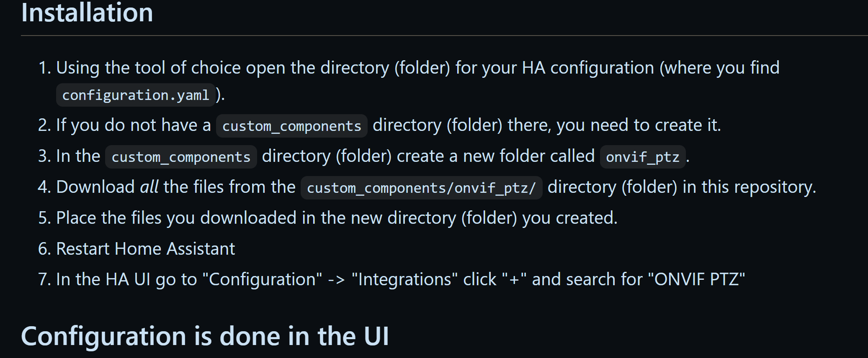Image resolution: width=868 pixels, height=358 pixels.
Task: Click the italic word "all" in step 4
Action: coord(149,187)
